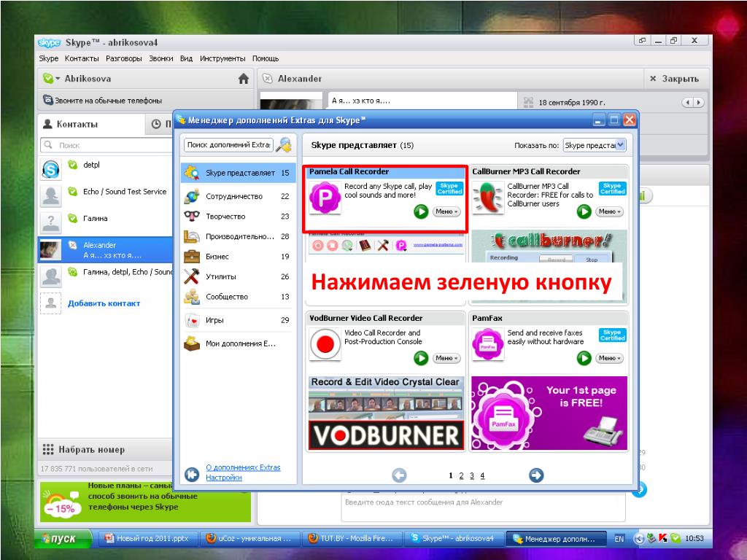The image size is (747, 560).
Task: Select the Галина contact row
Action: (105, 222)
